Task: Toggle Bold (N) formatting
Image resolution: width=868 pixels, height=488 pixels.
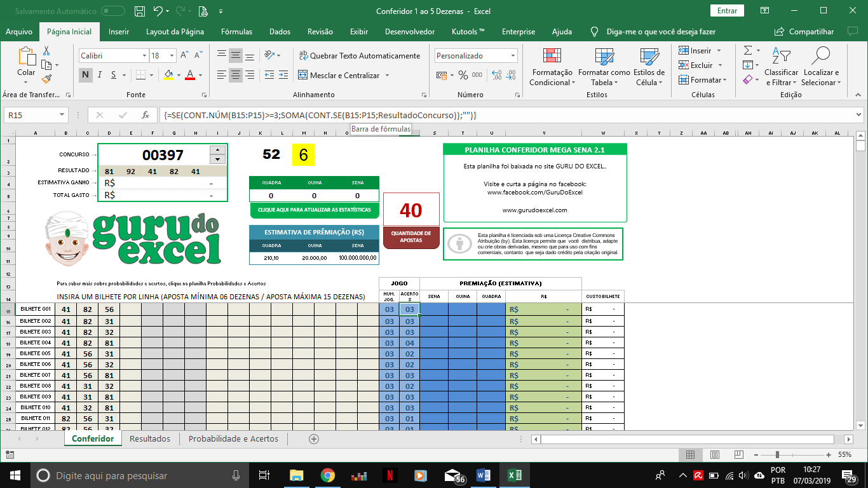Action: (86, 75)
